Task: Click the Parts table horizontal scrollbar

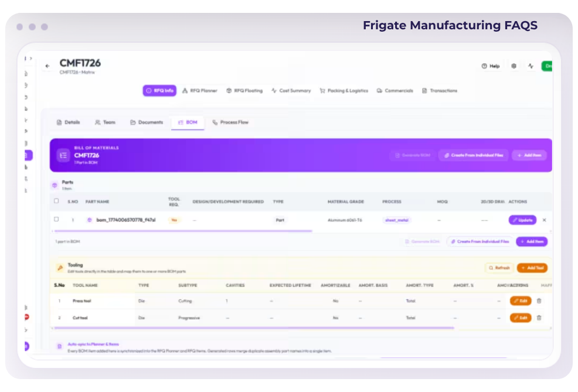Action: (183, 231)
